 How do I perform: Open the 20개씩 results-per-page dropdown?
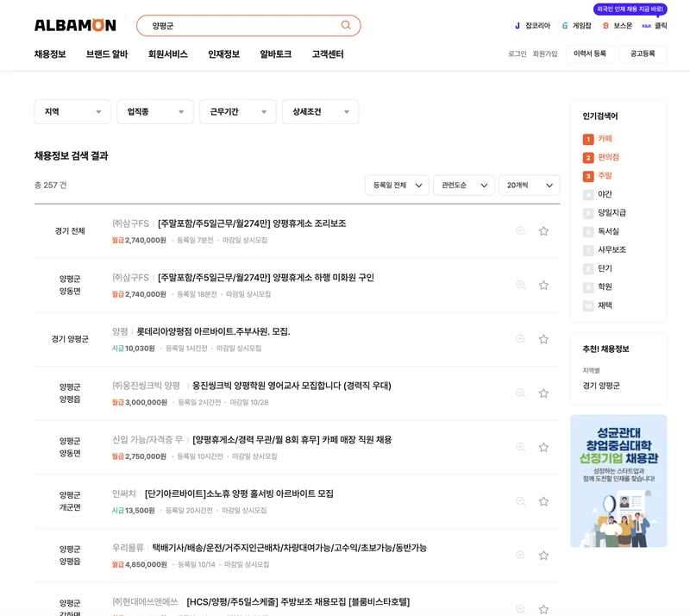[x=528, y=185]
